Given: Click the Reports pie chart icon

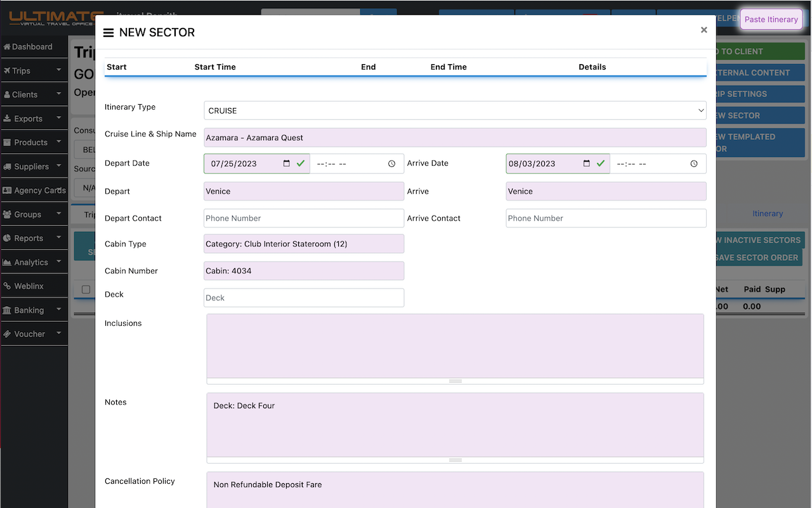Looking at the screenshot, I should (x=7, y=238).
